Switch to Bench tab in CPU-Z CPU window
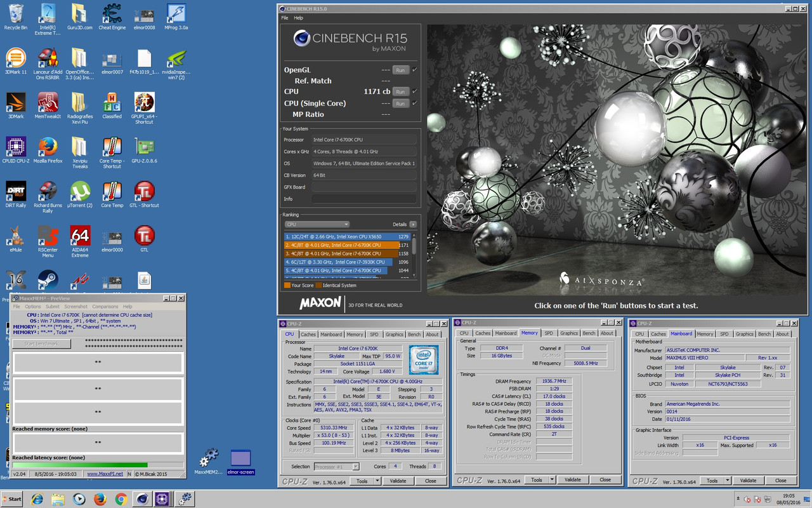This screenshot has width=812, height=508. point(414,334)
